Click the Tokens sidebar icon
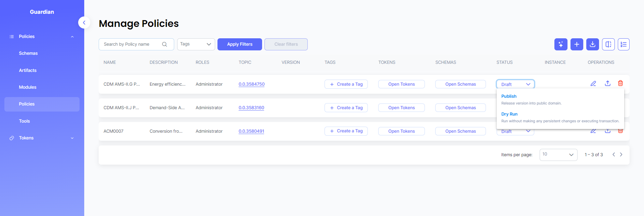The width and height of the screenshot is (644, 216). click(x=12, y=138)
